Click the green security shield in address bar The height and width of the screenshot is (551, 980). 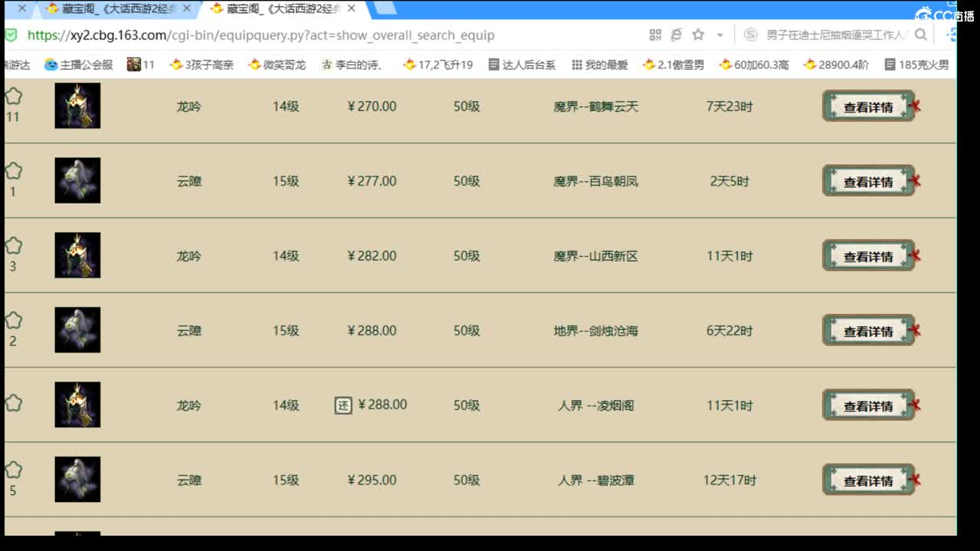(11, 35)
